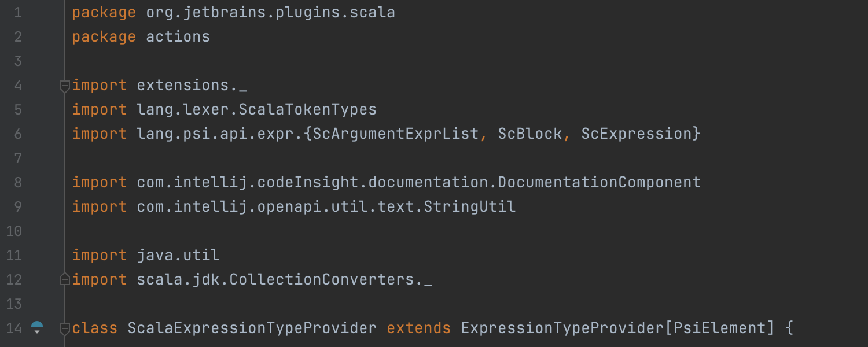Click the package name actions on line 2
Screen dimensions: 868x347
click(x=178, y=37)
